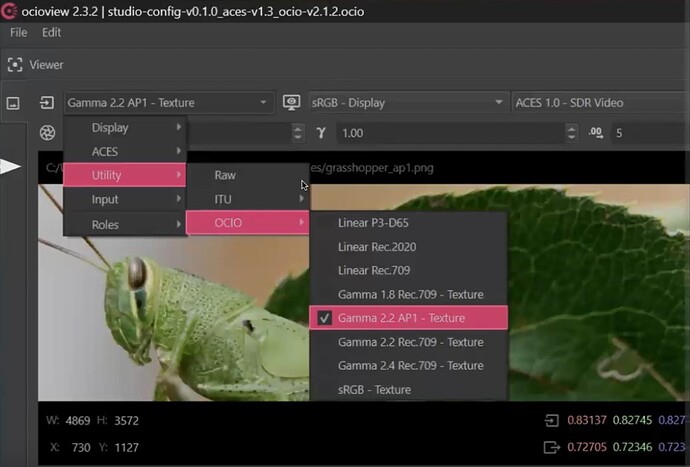Expand the Display submenu
Image resolution: width=690 pixels, height=467 pixels.
click(125, 128)
